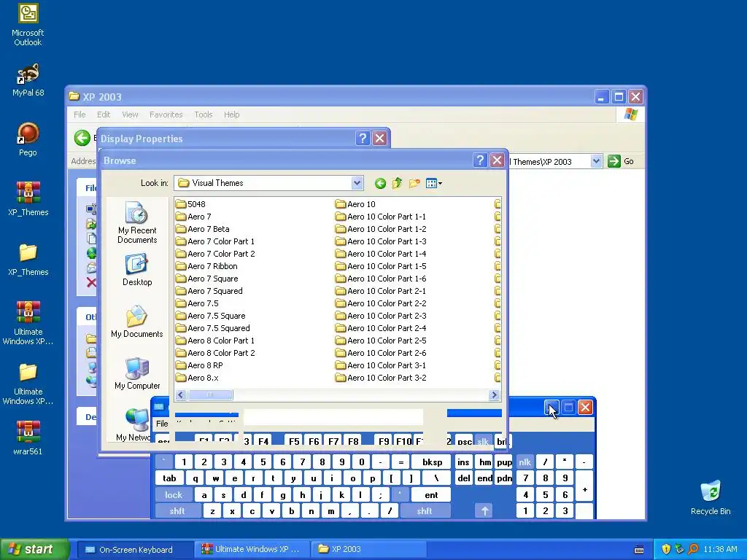Toggle the slk key on On-Screen Keyboard

tap(483, 441)
